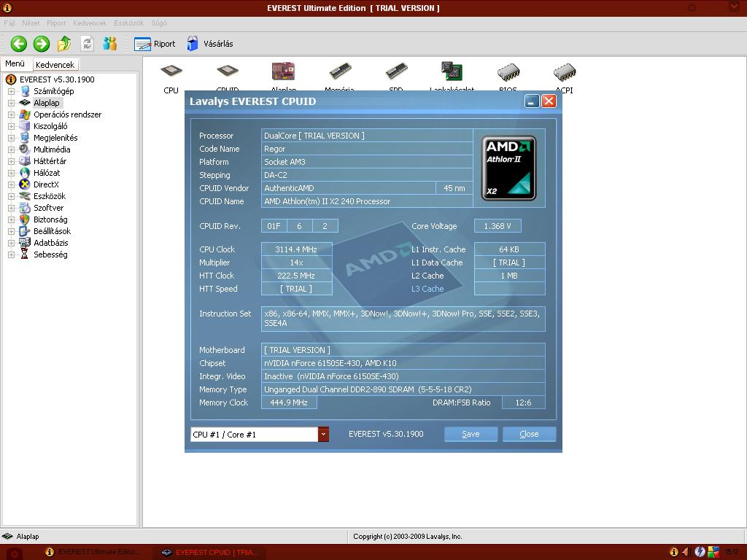Click the Up folder toolbar icon
Image resolution: width=747 pixels, height=560 pixels.
pyautogui.click(x=64, y=44)
